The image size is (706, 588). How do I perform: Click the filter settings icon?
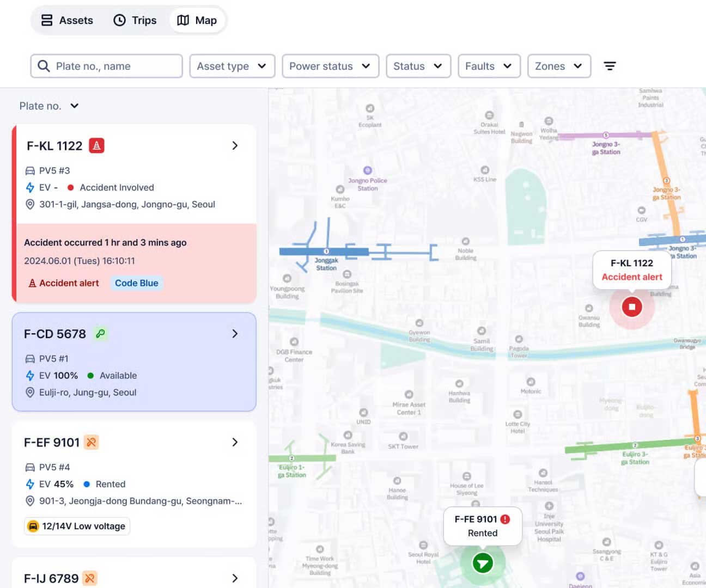pos(610,66)
